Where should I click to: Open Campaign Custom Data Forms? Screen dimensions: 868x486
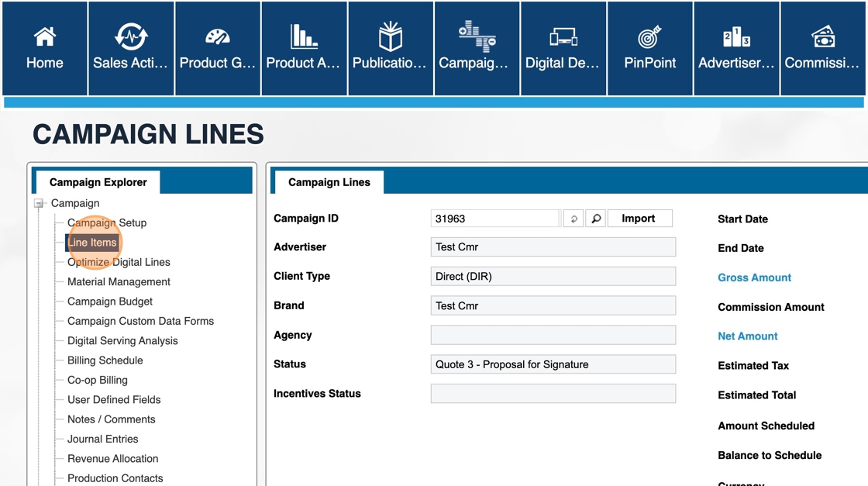tap(140, 321)
